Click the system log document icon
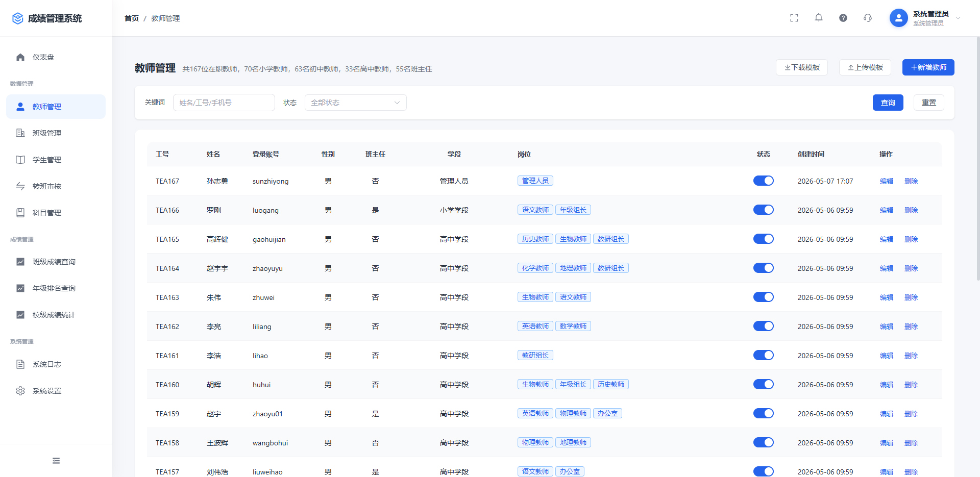Screen dimensions: 980x477 [x=20, y=364]
